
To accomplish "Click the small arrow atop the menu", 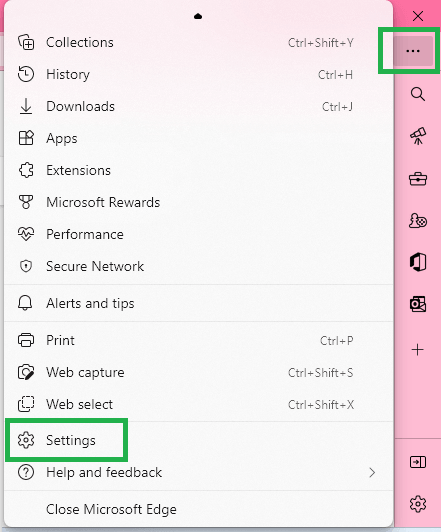I will [x=198, y=16].
